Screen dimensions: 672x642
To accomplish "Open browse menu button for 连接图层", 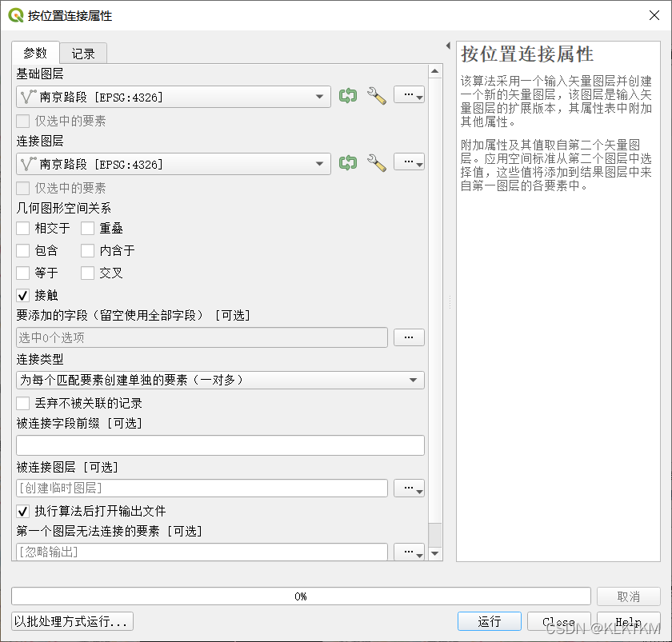I will pos(409,161).
